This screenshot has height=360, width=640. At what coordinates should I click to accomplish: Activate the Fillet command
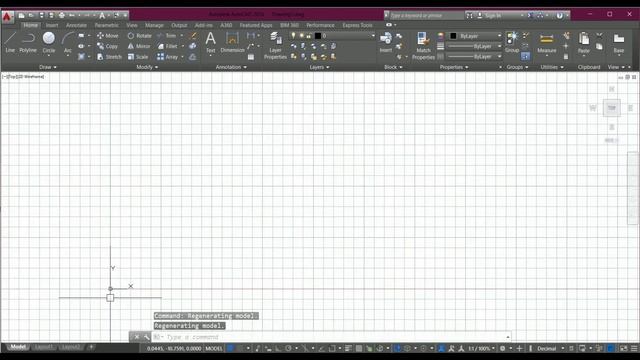point(168,46)
